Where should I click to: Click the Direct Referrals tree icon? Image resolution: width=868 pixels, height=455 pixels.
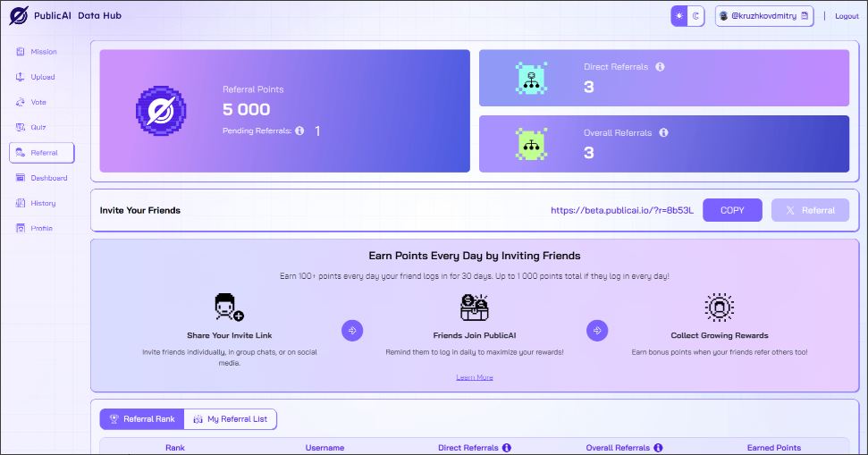pos(531,78)
